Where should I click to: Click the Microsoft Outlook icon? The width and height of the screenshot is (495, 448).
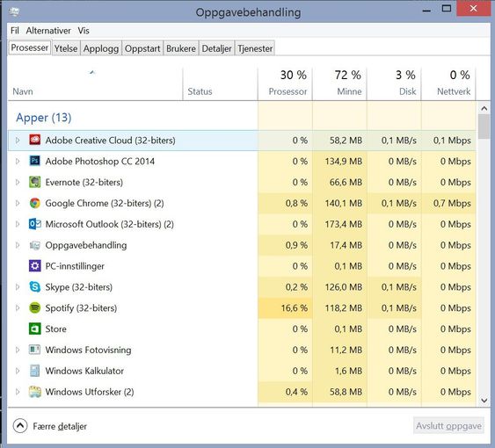pyautogui.click(x=34, y=224)
